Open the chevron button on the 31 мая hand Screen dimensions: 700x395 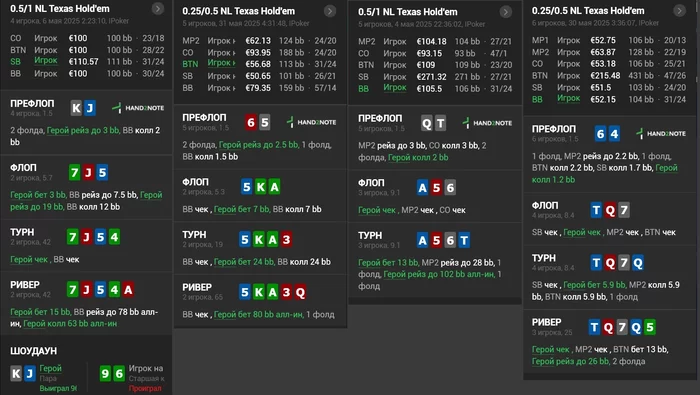(x=329, y=11)
